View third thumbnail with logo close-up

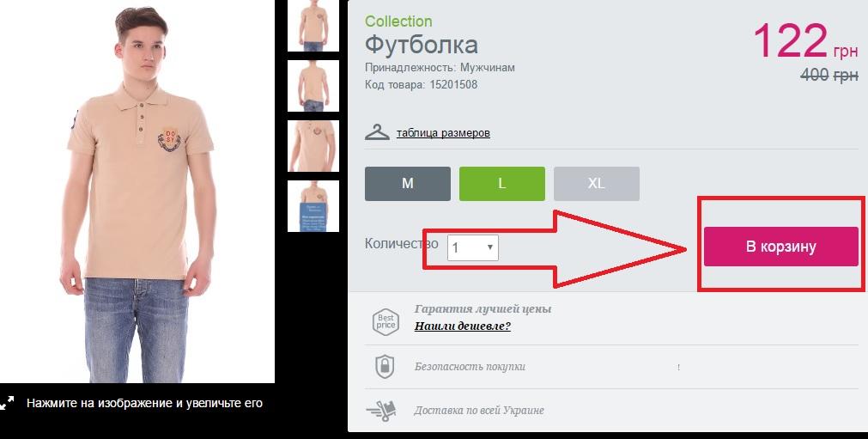click(x=313, y=146)
